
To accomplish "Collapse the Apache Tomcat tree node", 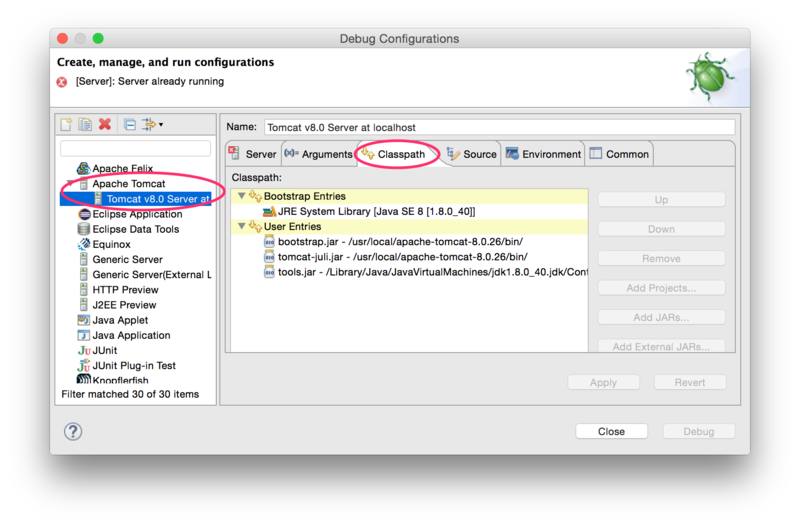I will pos(69,184).
